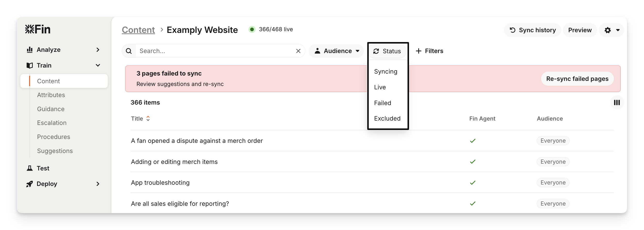Click the search magnifier icon

[x=129, y=51]
